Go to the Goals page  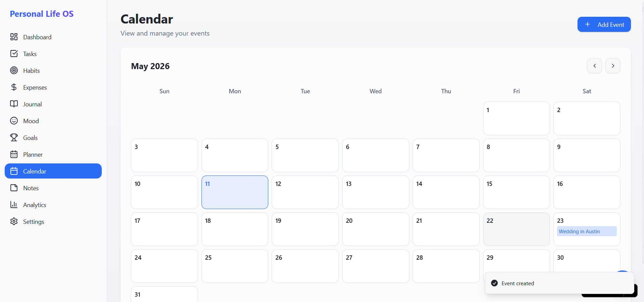pos(53,138)
